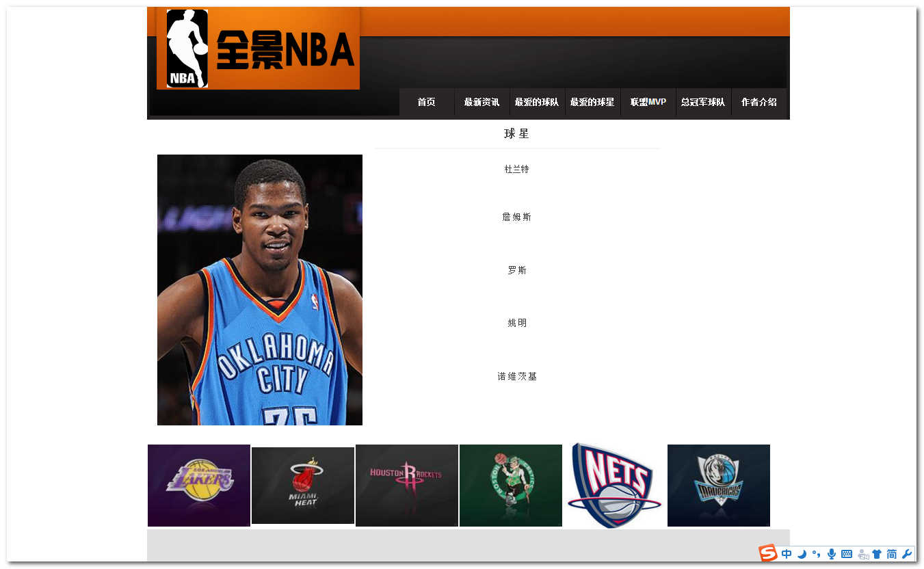Click the Lakers team logo thumbnail
The image size is (924, 569).
click(x=199, y=486)
